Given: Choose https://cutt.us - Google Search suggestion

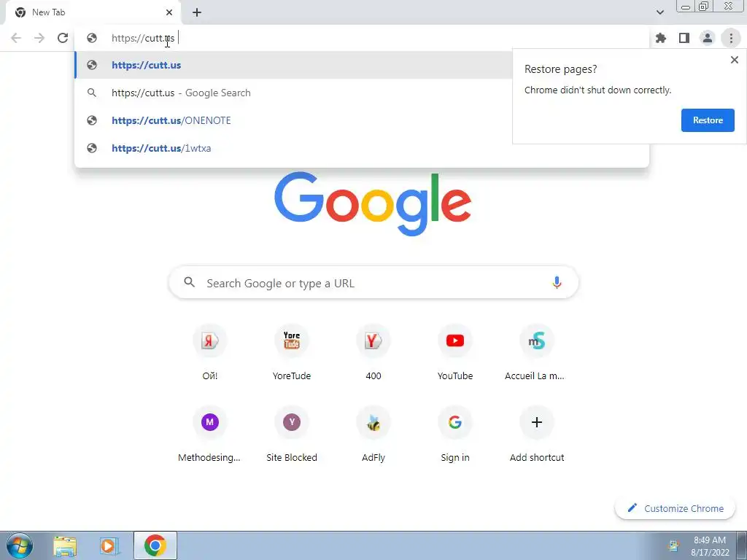Looking at the screenshot, I should [293, 93].
